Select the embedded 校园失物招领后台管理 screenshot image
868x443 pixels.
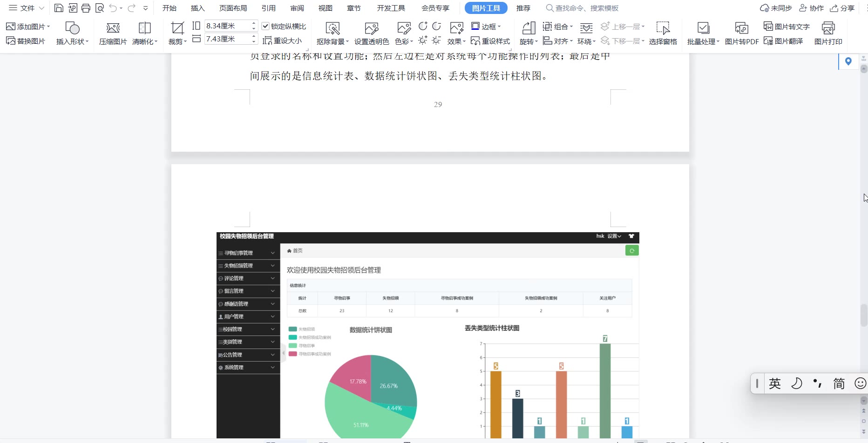[x=428, y=335]
